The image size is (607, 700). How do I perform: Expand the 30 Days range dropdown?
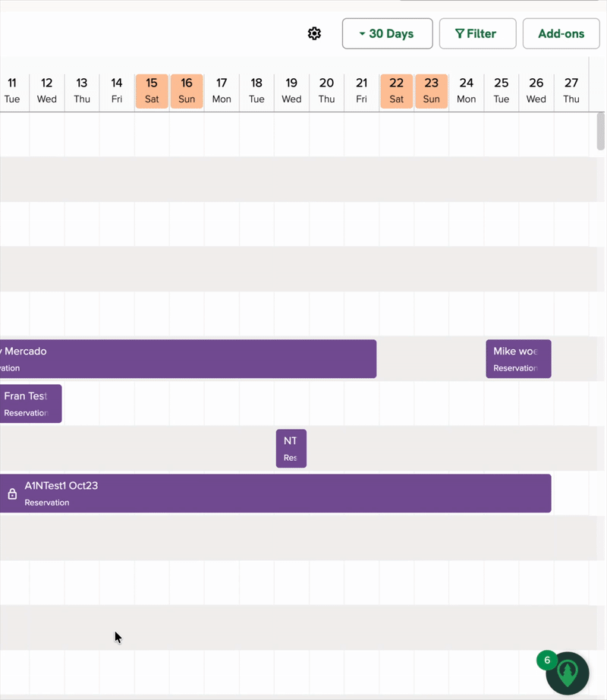pyautogui.click(x=387, y=33)
